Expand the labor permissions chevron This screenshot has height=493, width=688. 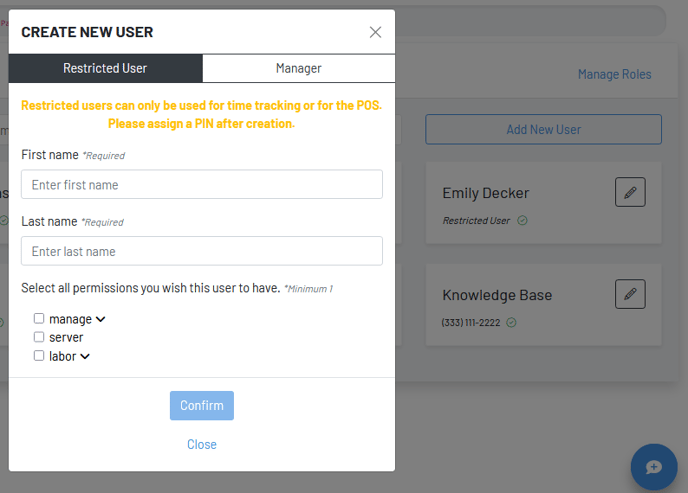85,357
